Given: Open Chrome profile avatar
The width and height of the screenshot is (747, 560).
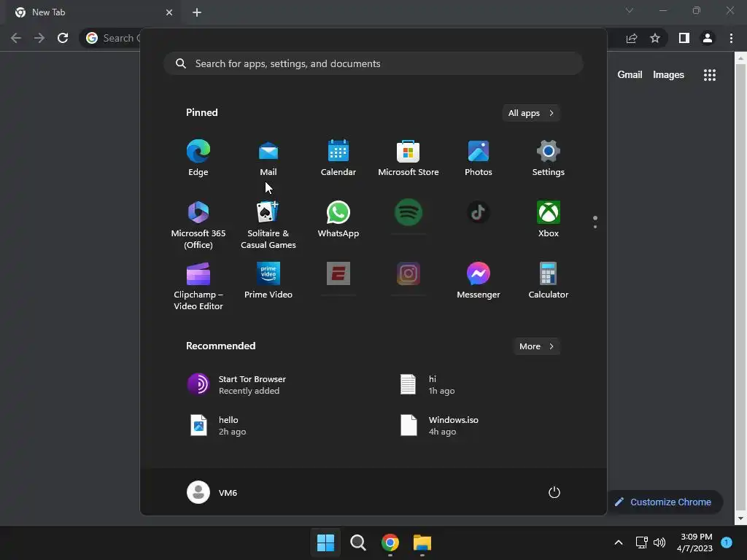Looking at the screenshot, I should point(708,38).
